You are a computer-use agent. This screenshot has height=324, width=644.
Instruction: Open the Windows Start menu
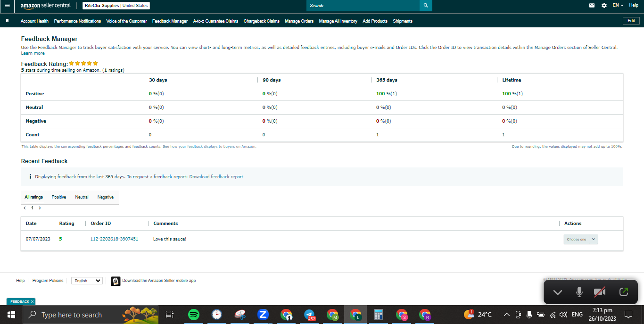tap(11, 315)
